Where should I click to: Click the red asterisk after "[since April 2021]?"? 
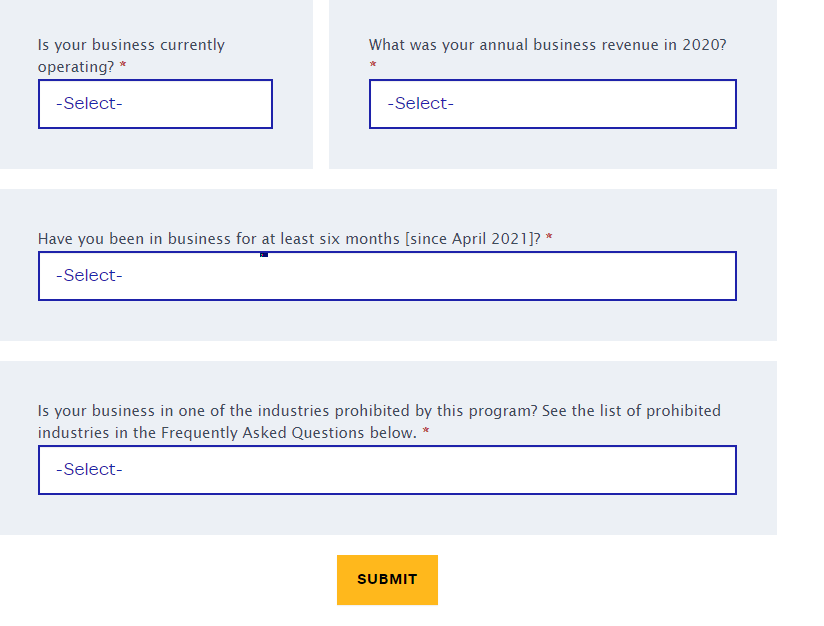click(549, 239)
